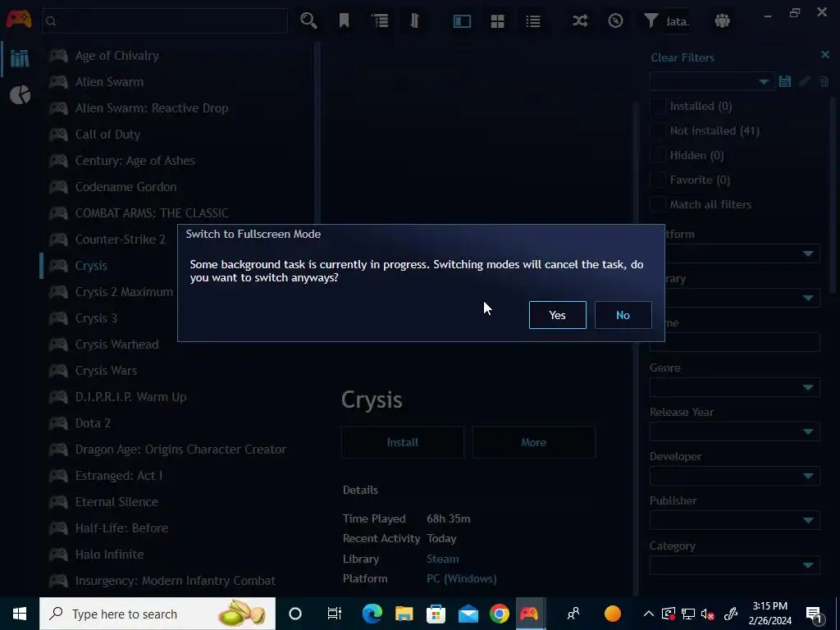This screenshot has width=840, height=630.
Task: Pick a random game shuffle icon
Action: click(x=580, y=21)
